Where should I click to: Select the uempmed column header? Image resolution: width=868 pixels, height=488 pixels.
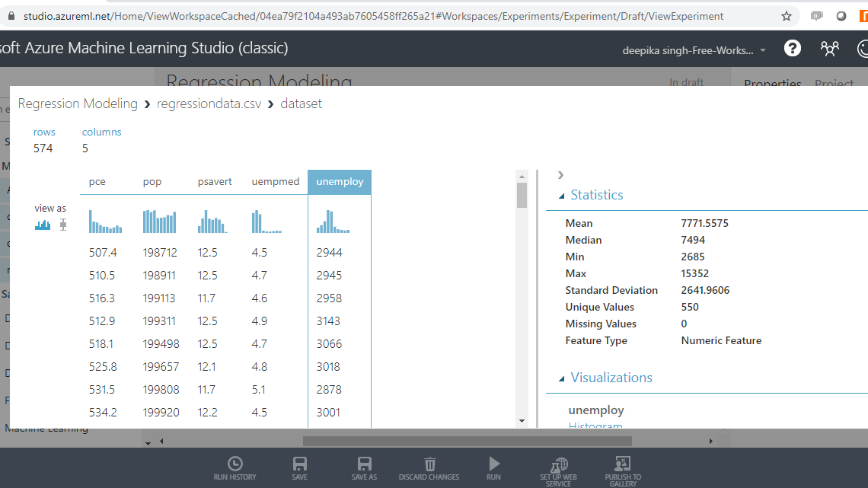pyautogui.click(x=276, y=181)
